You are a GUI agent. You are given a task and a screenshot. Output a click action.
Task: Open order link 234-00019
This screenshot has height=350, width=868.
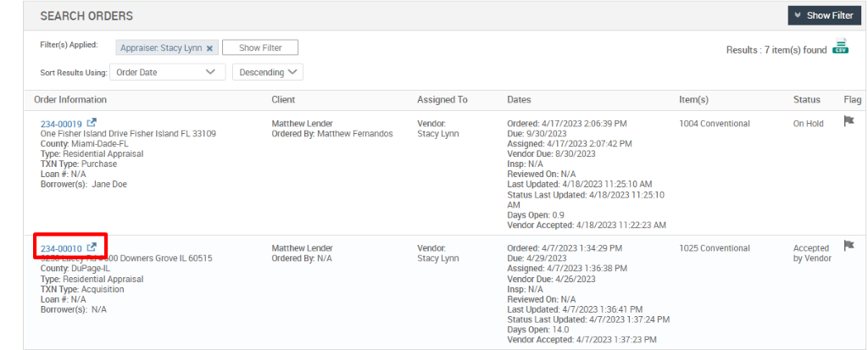pyautogui.click(x=61, y=124)
